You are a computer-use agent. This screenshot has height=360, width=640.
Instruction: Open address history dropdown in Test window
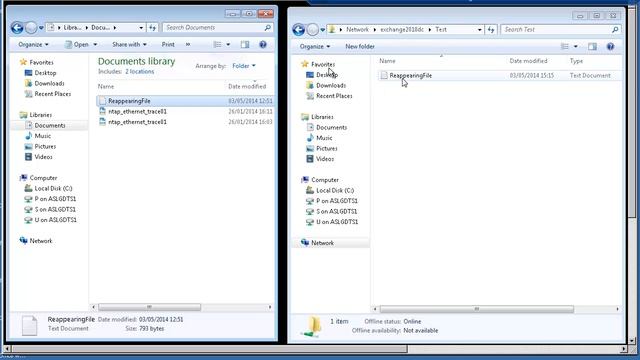(480, 30)
